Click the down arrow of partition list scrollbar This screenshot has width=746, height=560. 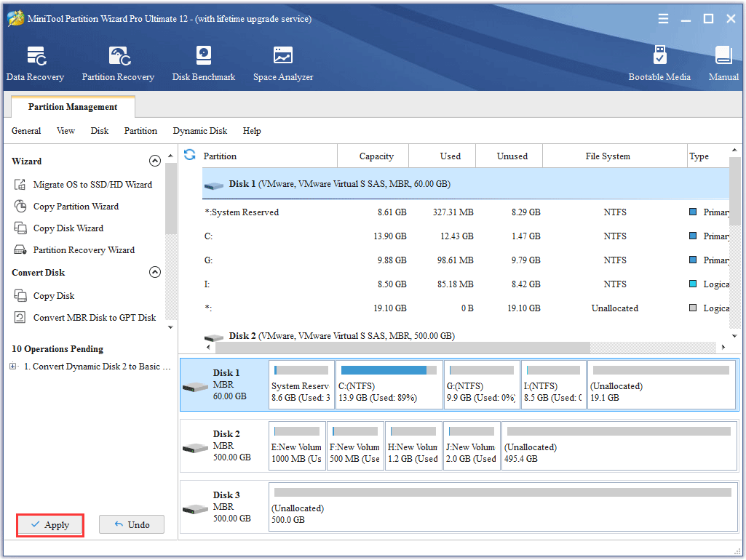734,335
